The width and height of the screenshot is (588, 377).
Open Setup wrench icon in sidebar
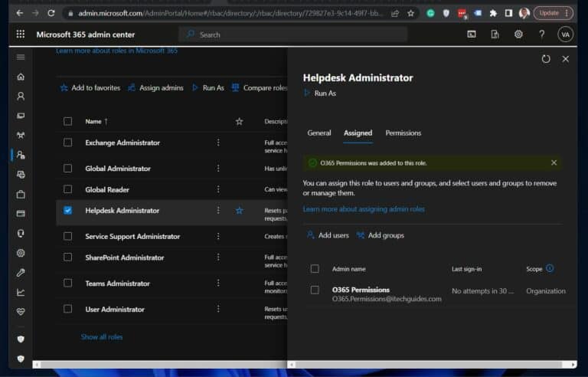coord(21,273)
